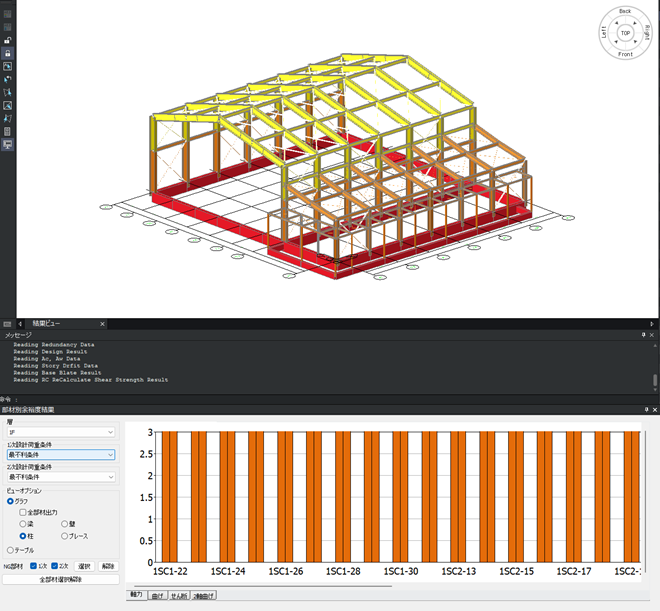Switch to the 曲げ chart tab
The width and height of the screenshot is (660, 611).
(x=157, y=596)
